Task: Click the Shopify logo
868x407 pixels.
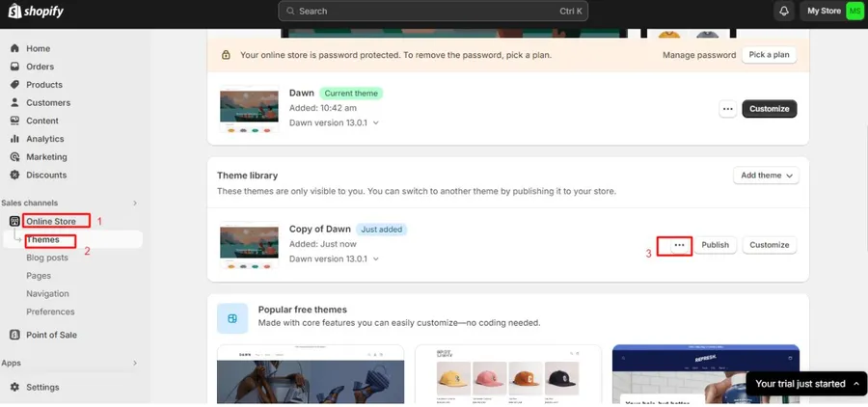Action: [x=36, y=11]
